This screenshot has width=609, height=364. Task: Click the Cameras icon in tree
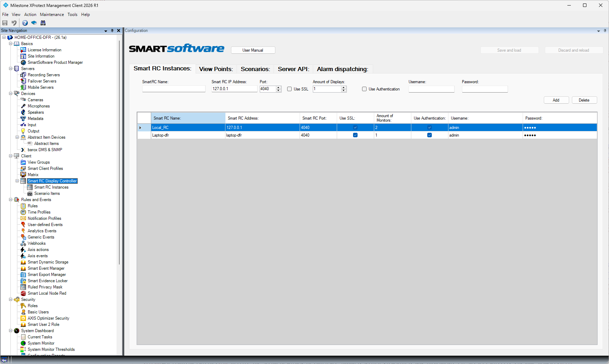(23, 100)
